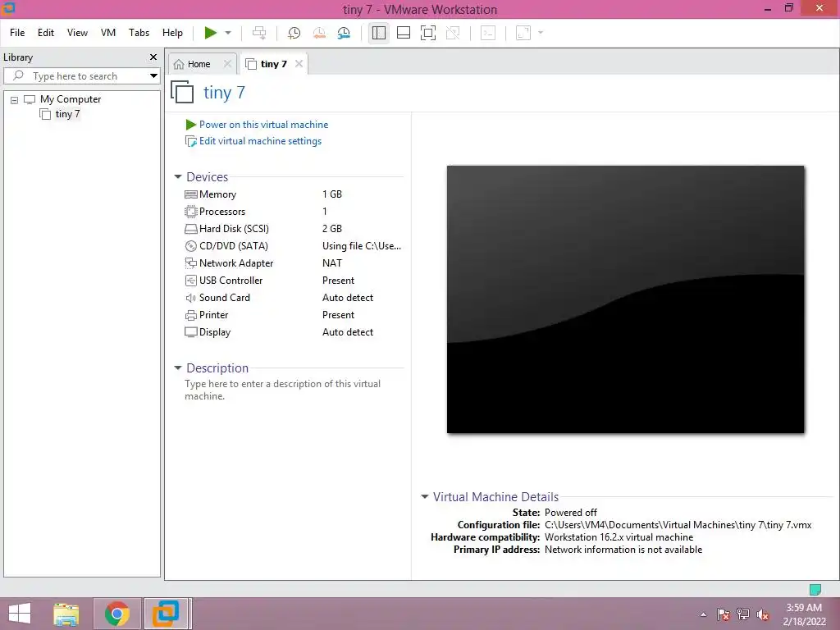Viewport: 840px width, 630px height.
Task: Click the Network Adapter device icon
Action: (x=190, y=263)
